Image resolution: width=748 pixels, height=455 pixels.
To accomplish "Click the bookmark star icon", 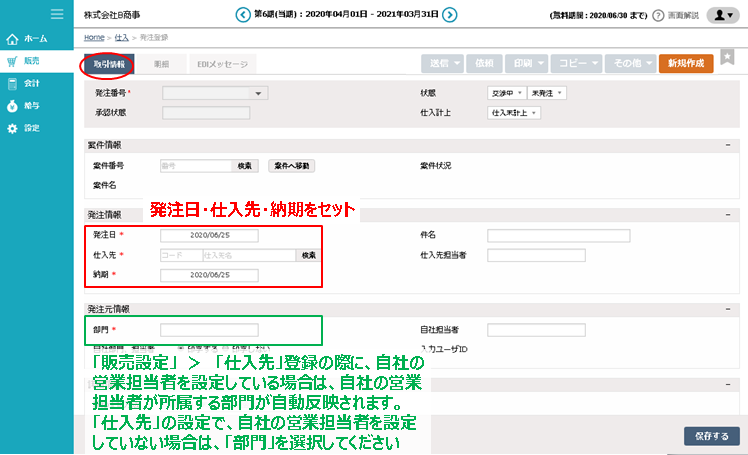I will [727, 59].
